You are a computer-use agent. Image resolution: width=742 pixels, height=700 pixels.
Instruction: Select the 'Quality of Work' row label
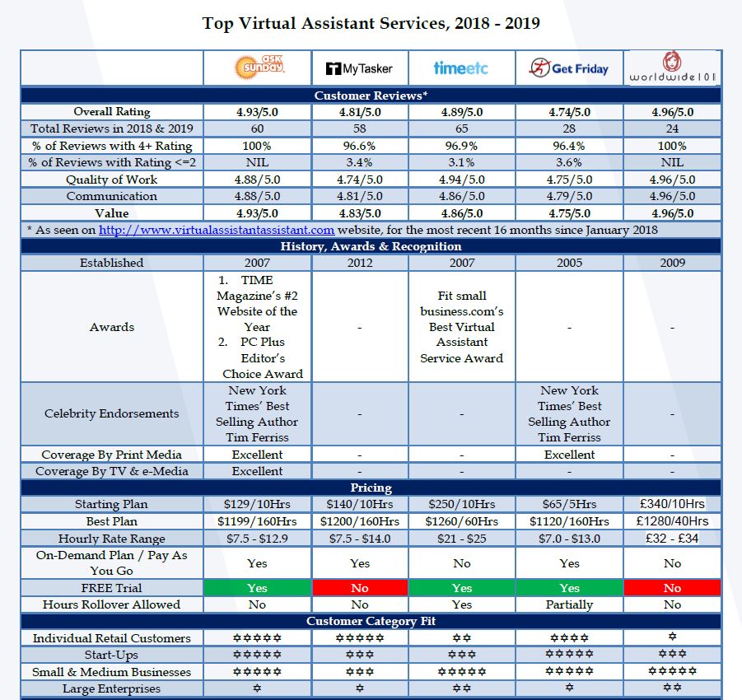coord(112,180)
